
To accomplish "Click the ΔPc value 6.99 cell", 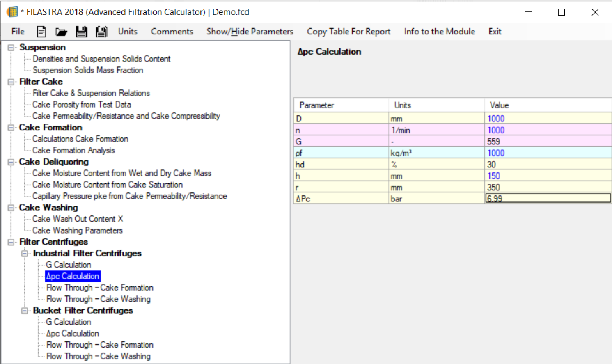I will coord(548,199).
